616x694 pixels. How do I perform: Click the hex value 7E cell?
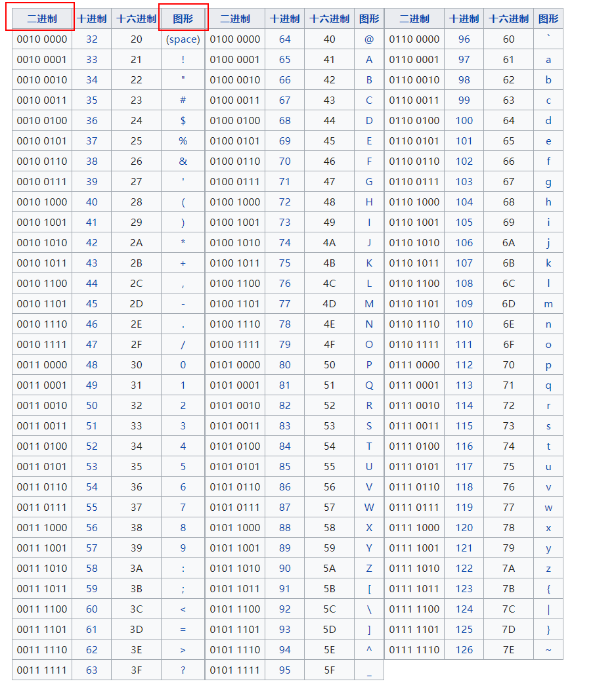tap(508, 650)
